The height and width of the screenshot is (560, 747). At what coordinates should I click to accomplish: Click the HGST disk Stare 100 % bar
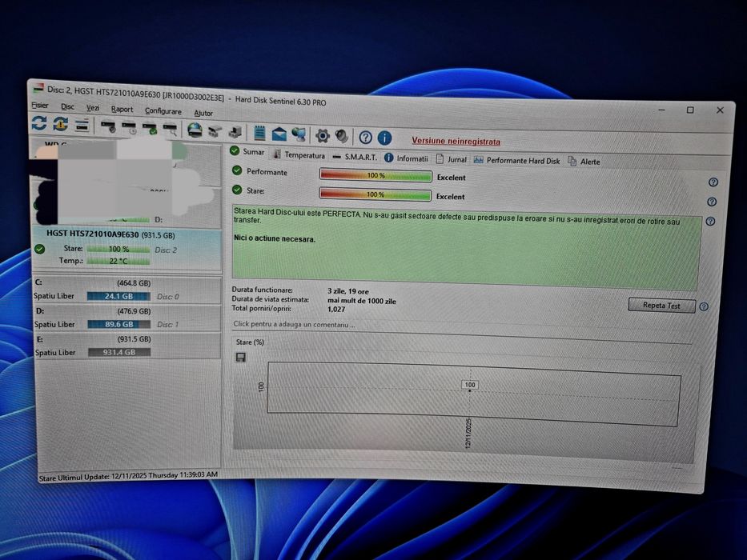[118, 249]
